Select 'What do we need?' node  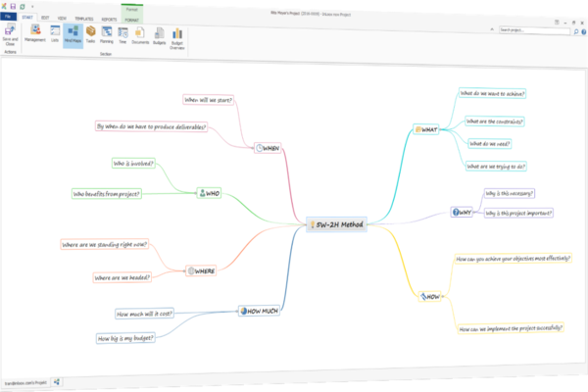tap(490, 144)
